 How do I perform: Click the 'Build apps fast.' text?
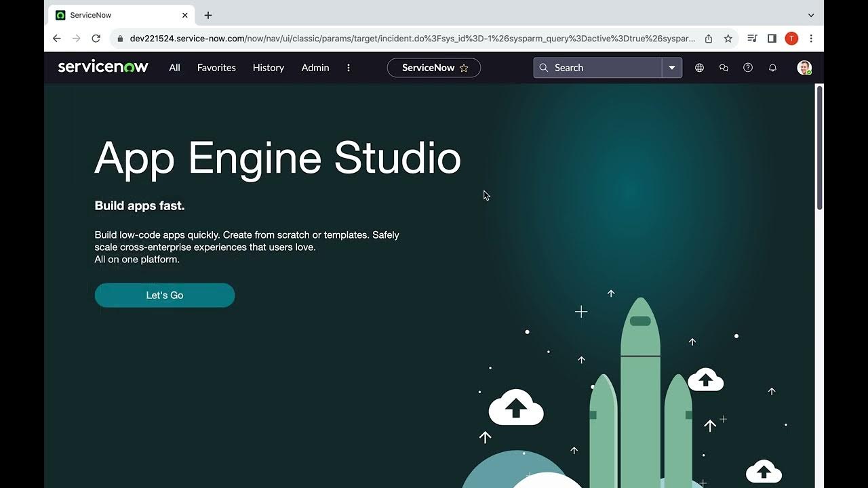140,205
